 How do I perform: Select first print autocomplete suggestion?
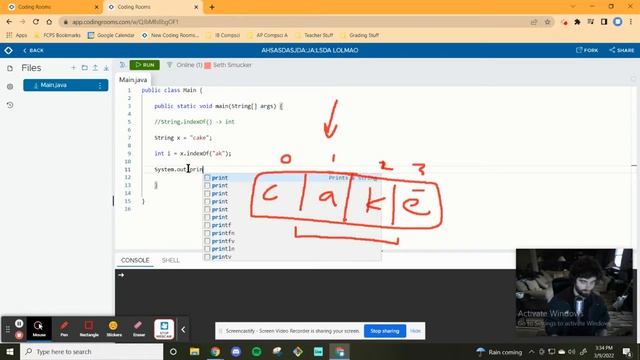pyautogui.click(x=292, y=178)
